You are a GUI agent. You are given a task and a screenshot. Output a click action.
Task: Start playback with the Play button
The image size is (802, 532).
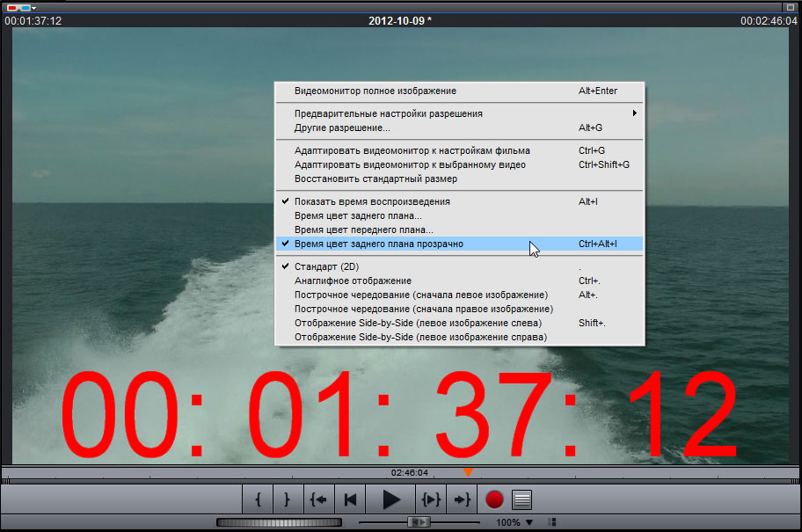(x=390, y=499)
